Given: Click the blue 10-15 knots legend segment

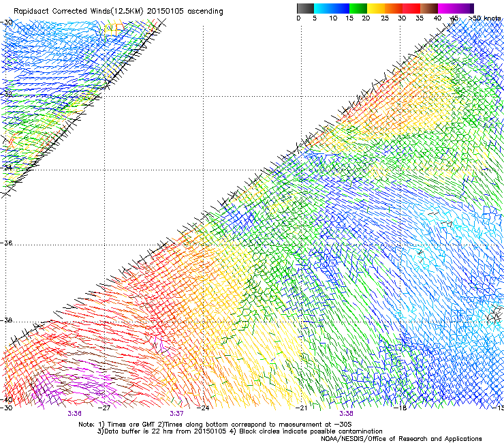Looking at the screenshot, I should click(x=341, y=8).
